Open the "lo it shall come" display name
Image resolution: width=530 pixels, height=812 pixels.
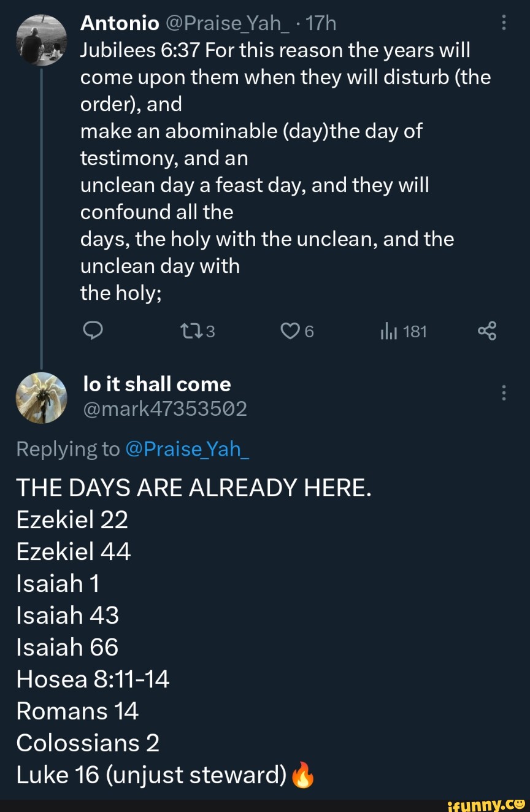(x=156, y=384)
